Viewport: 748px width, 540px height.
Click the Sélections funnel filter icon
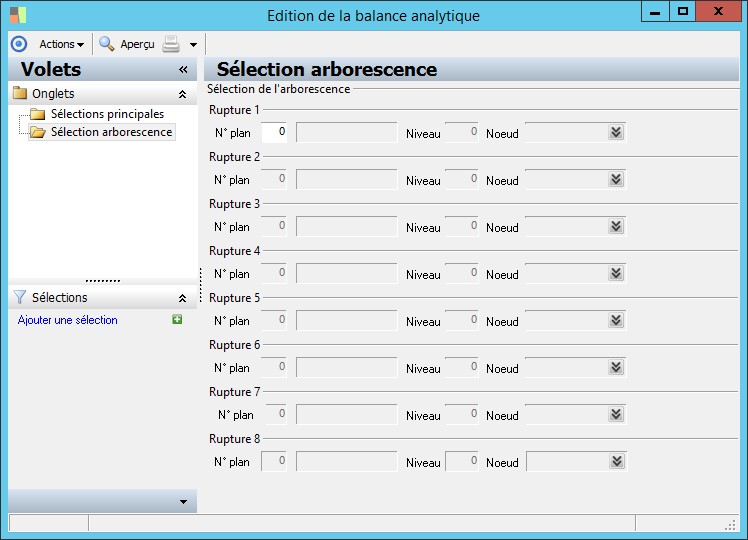(x=20, y=297)
